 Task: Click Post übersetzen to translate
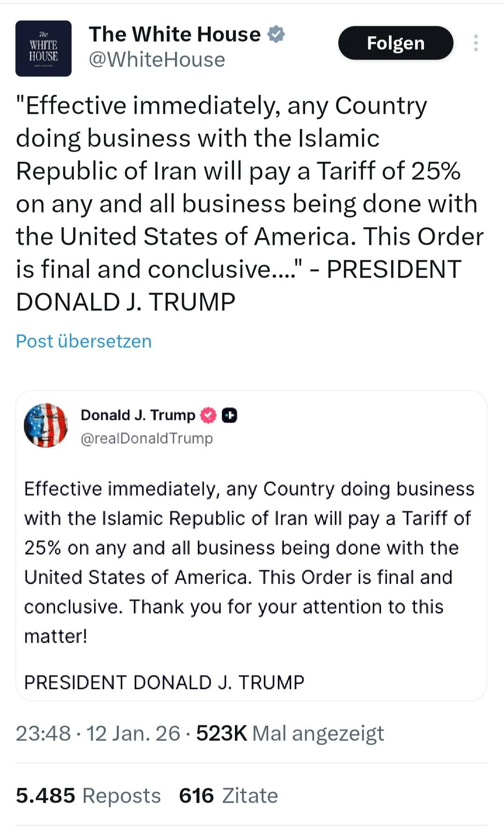84,341
